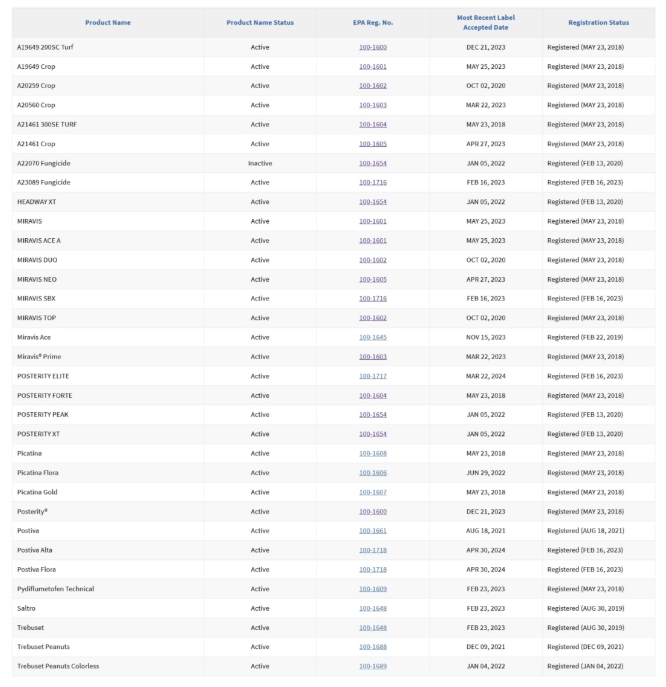Open EPA link 100-1601 for MIRAVIS ACE A
Screen dimensions: 666x687
point(373,241)
